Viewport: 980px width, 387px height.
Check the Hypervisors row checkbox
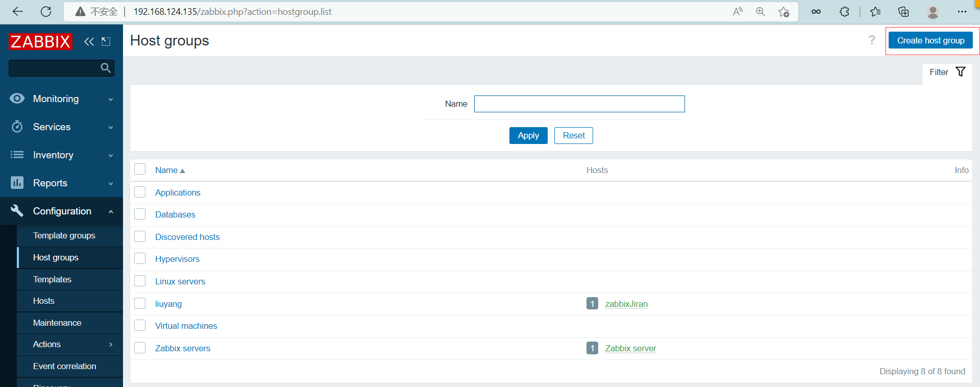coord(140,258)
